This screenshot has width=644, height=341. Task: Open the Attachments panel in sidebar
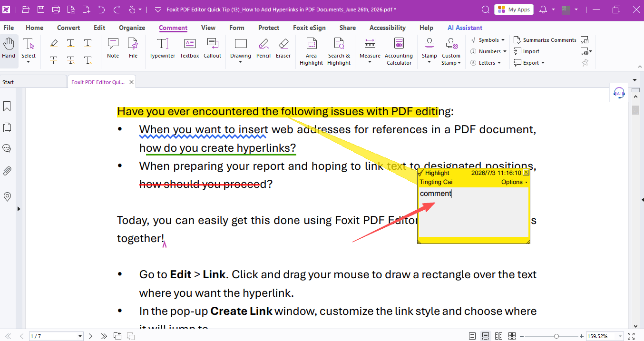click(7, 171)
